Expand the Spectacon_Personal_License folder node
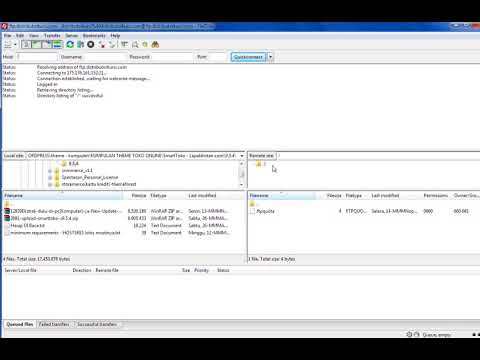Screen dimensions: 480x360 (50, 177)
